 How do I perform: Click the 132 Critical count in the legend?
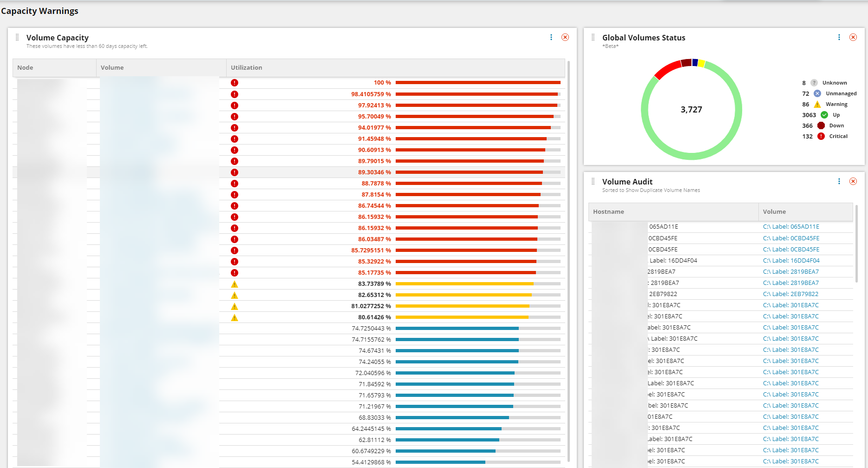pos(807,137)
